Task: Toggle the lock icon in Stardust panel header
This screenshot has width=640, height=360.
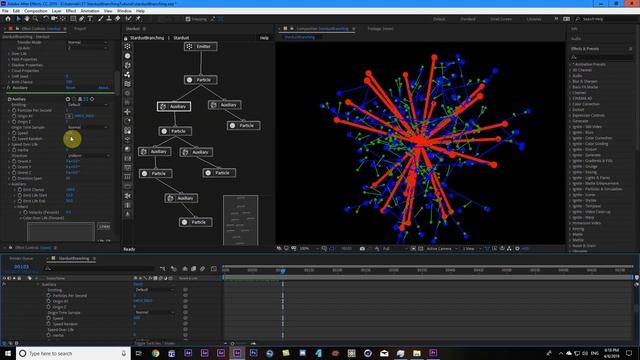Action: coord(126,38)
